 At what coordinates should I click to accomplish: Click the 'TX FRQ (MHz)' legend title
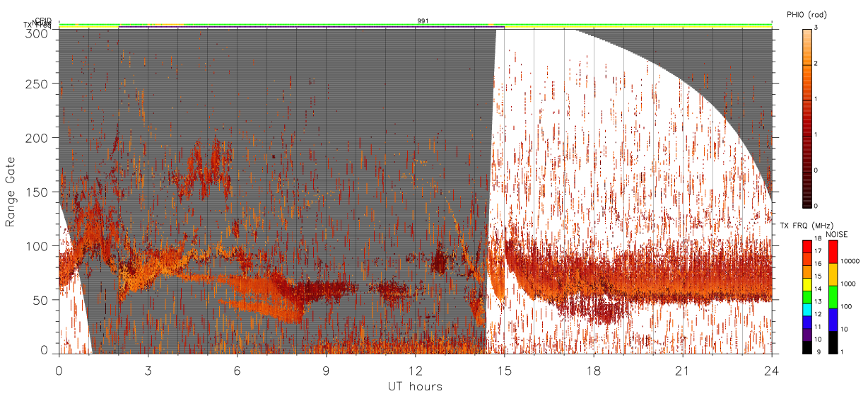[x=807, y=225]
